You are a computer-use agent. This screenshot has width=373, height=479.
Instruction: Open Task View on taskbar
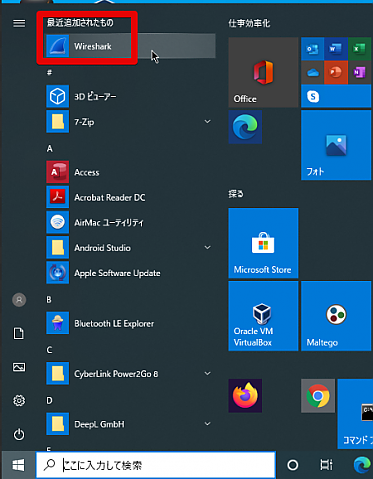coord(326,465)
